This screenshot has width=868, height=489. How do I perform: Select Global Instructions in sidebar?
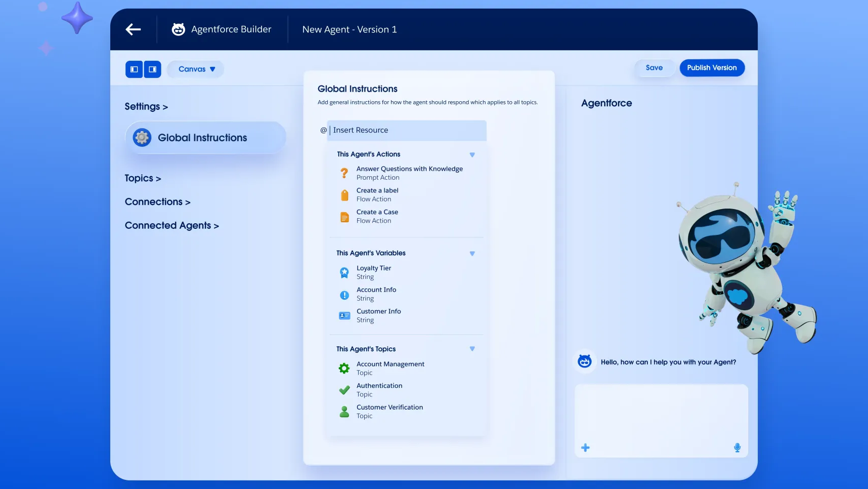205,138
